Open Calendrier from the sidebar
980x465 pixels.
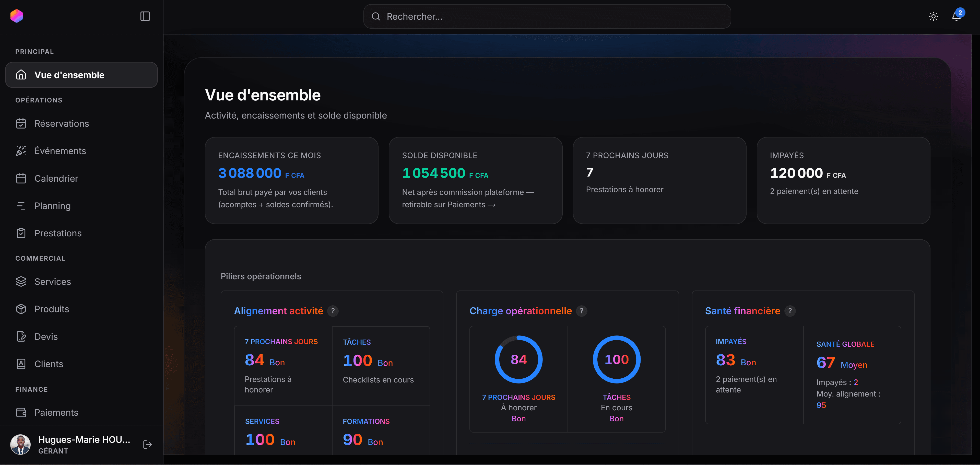pyautogui.click(x=81, y=179)
